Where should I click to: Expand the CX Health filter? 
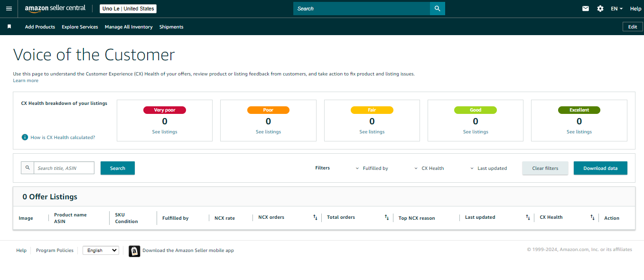coord(429,168)
